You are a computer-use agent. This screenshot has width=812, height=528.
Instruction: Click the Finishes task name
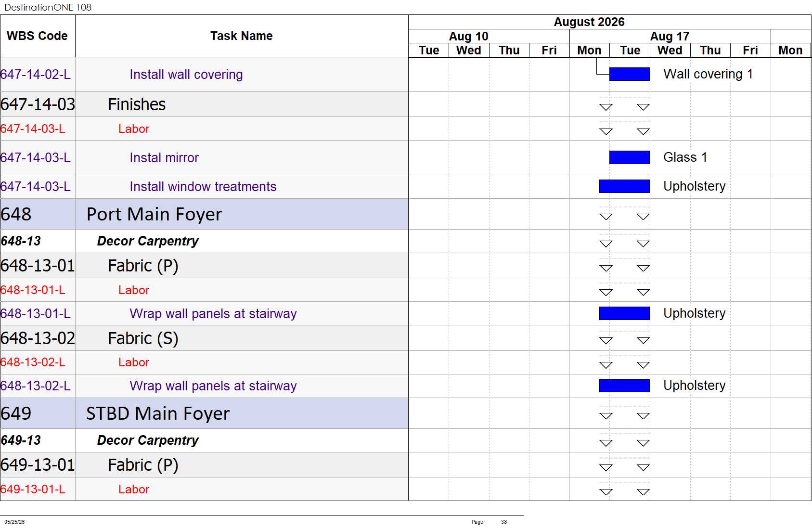click(x=137, y=104)
